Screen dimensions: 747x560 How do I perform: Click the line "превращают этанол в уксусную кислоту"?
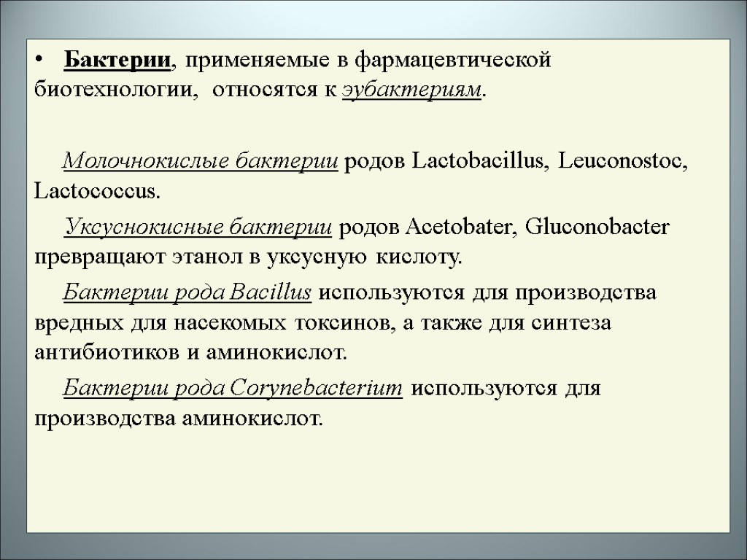(248, 257)
